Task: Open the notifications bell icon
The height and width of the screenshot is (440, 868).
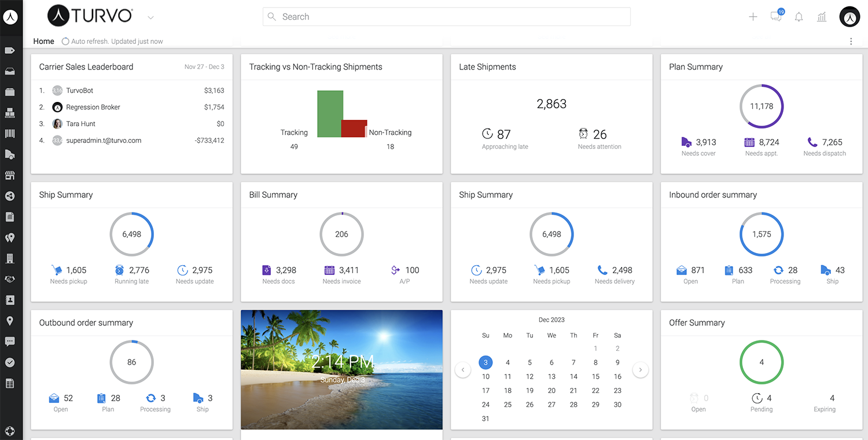Action: 799,17
